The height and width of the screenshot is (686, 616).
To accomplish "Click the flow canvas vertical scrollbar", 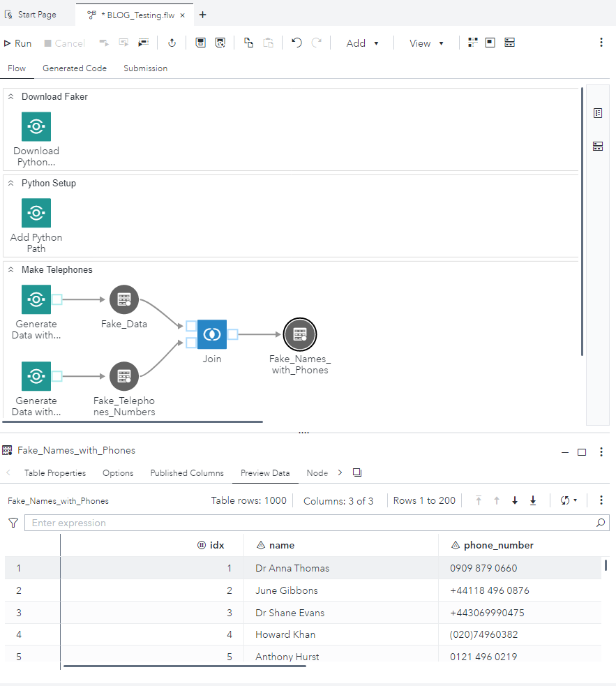I will [582, 222].
